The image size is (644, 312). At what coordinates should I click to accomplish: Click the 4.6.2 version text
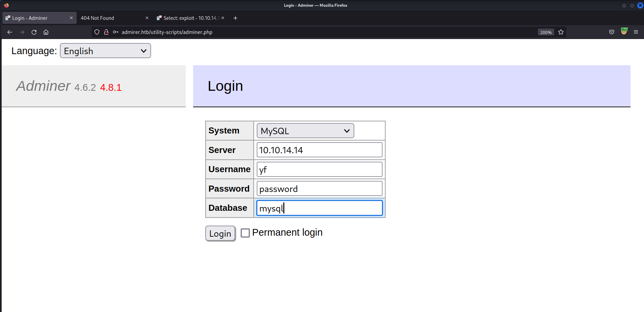(85, 87)
